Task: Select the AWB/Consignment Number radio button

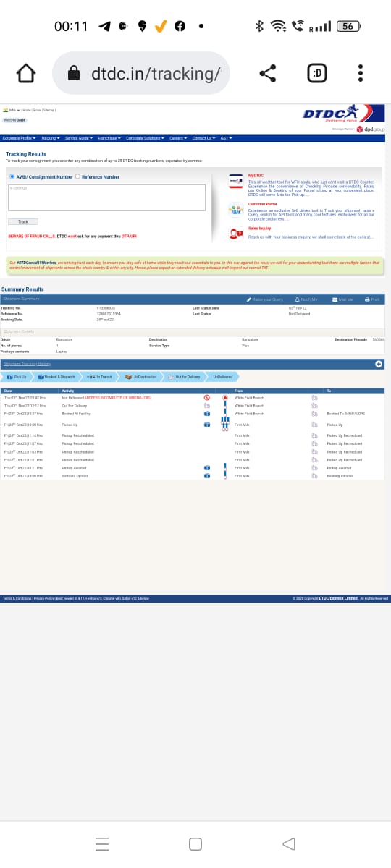Action: coord(12,176)
